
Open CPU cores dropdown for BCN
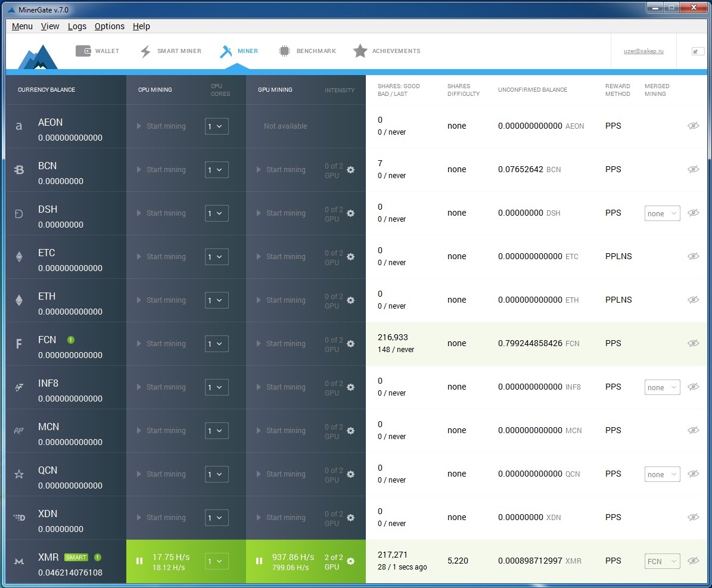pyautogui.click(x=217, y=169)
